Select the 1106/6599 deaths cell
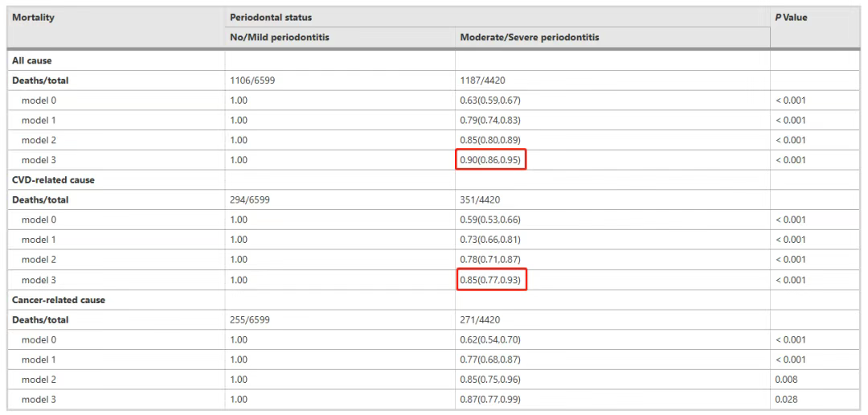Viewport: 868px width, 415px height. [341, 80]
